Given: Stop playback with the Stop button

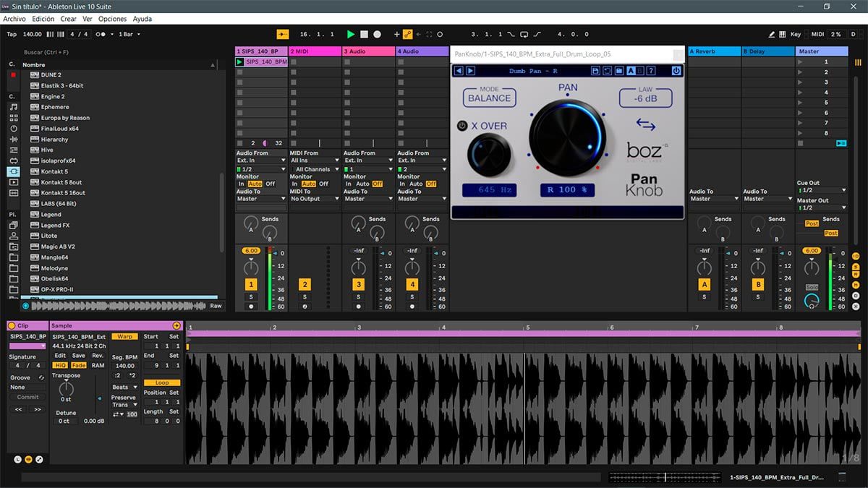Looking at the screenshot, I should pyautogui.click(x=364, y=34).
